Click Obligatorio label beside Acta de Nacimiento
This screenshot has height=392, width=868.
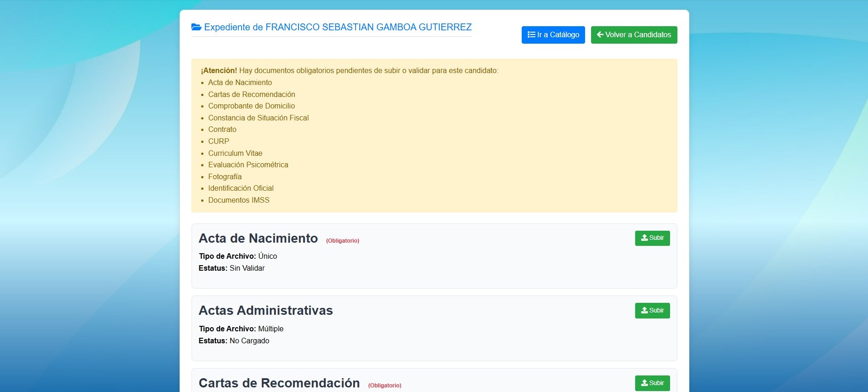coord(343,241)
